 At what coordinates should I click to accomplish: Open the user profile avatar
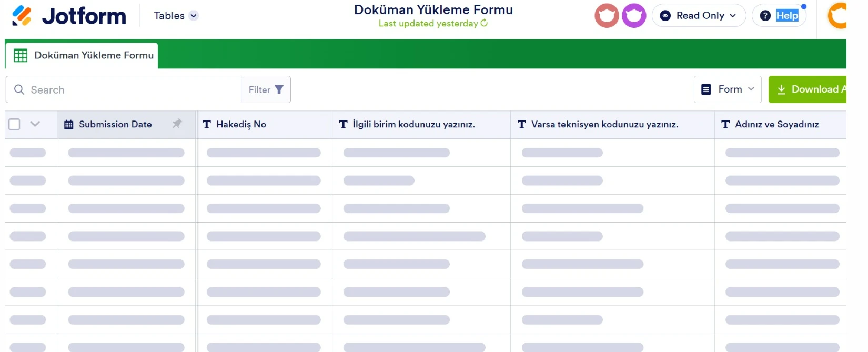click(x=837, y=16)
